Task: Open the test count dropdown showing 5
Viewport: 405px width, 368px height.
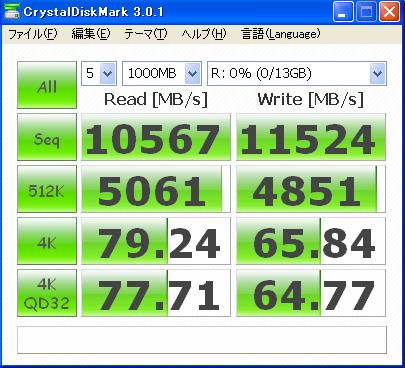Action: coord(99,73)
